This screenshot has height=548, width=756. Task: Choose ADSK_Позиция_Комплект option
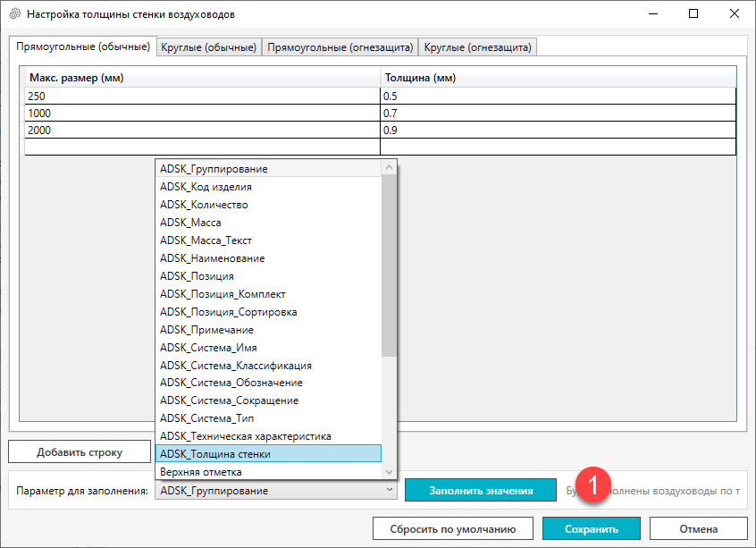pyautogui.click(x=269, y=294)
